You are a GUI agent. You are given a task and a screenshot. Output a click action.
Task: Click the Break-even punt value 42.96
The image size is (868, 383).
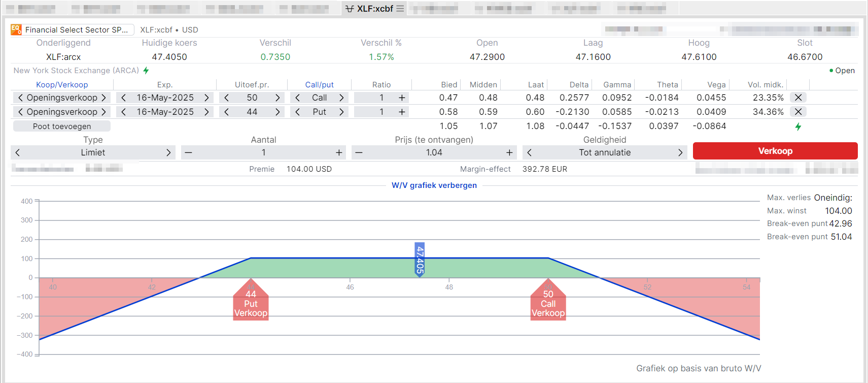point(841,224)
